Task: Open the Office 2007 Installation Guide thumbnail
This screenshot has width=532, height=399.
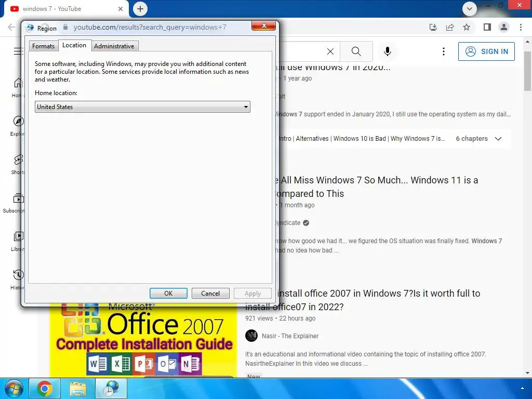Action: 143,341
